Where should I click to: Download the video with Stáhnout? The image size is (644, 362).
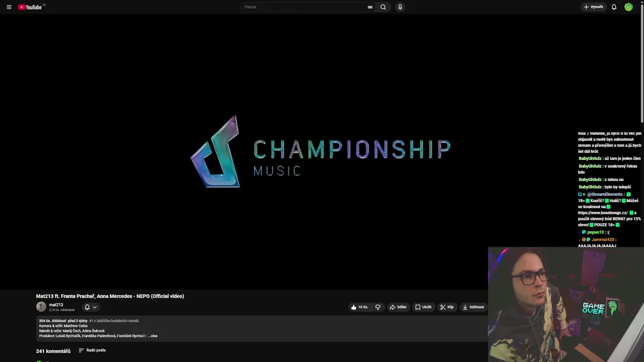(x=473, y=307)
